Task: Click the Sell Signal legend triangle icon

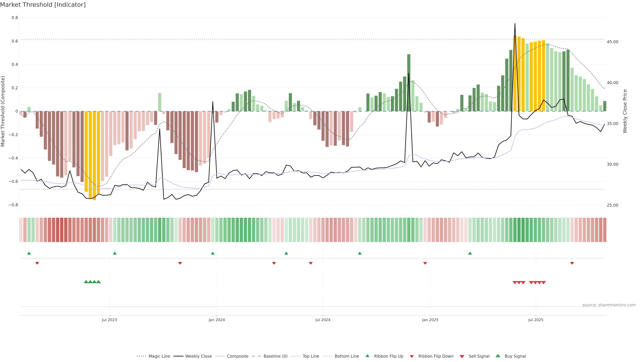Action: point(462,356)
